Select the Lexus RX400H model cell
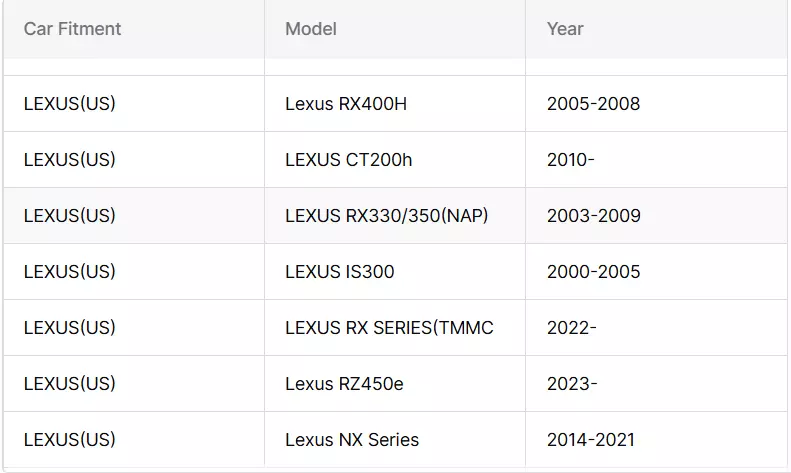 point(395,104)
